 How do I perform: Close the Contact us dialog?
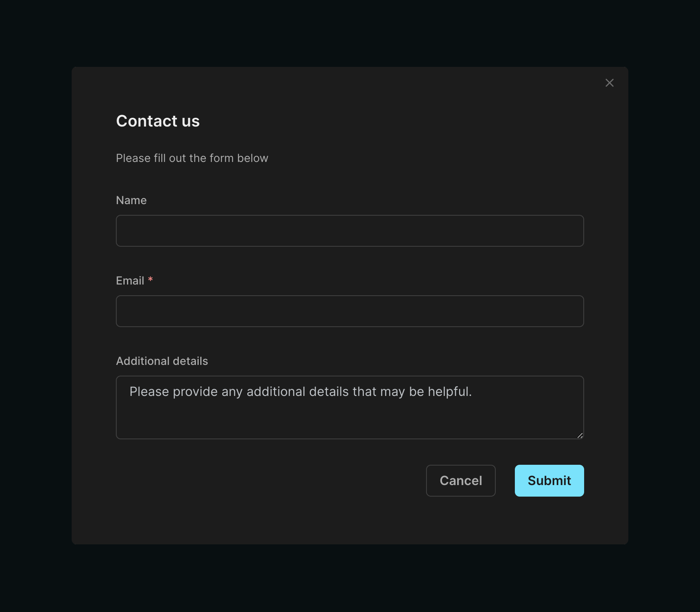coord(609,83)
